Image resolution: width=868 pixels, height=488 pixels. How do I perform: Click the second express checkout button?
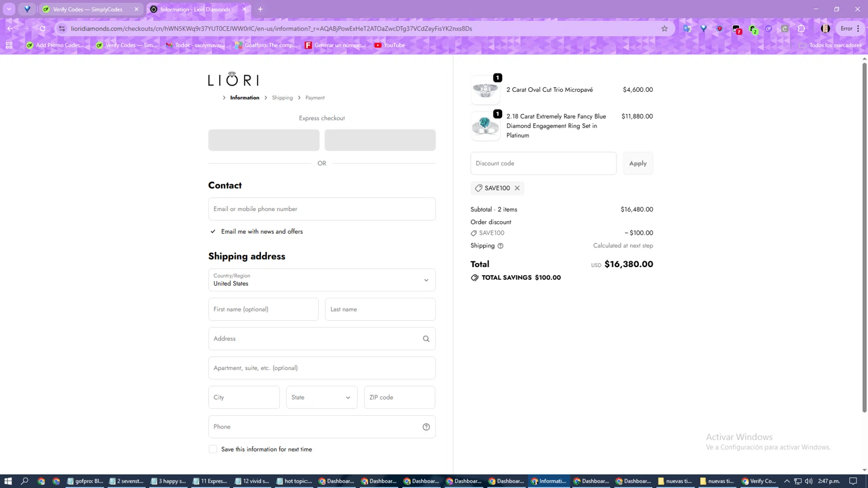tap(380, 140)
